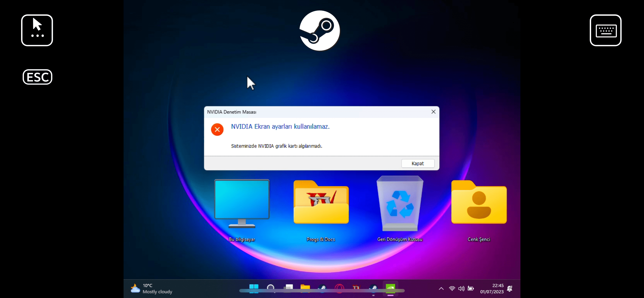Tap the Steam logo overlay button
This screenshot has width=644, height=298.
(x=320, y=31)
